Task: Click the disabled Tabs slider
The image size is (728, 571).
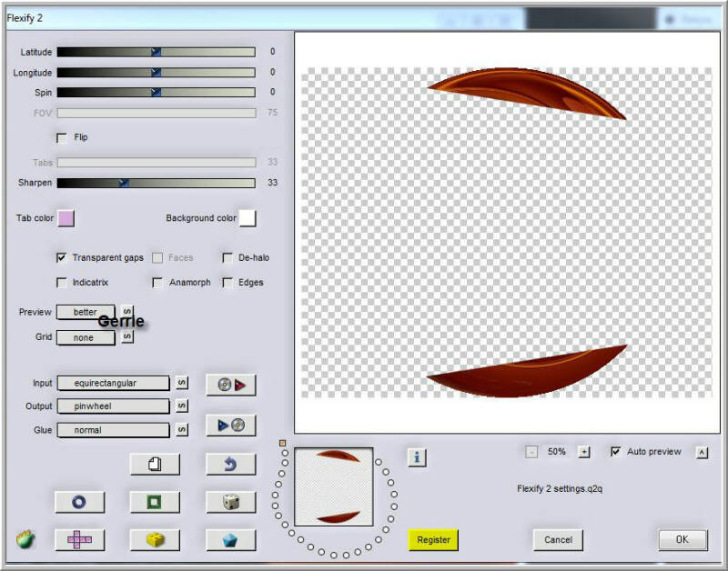Action: click(156, 162)
